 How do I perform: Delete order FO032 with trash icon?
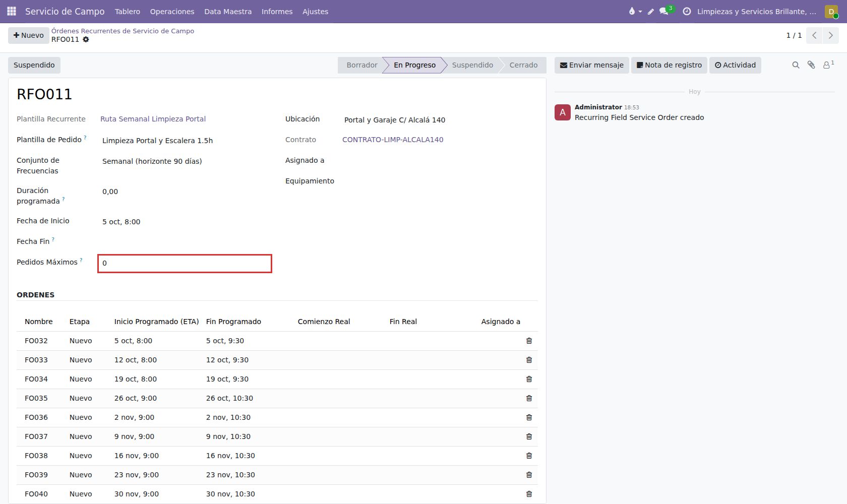pos(529,341)
